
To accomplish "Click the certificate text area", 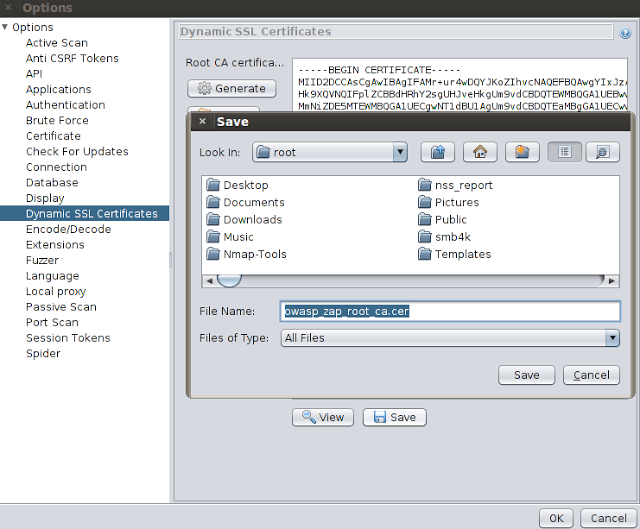I will 460,85.
